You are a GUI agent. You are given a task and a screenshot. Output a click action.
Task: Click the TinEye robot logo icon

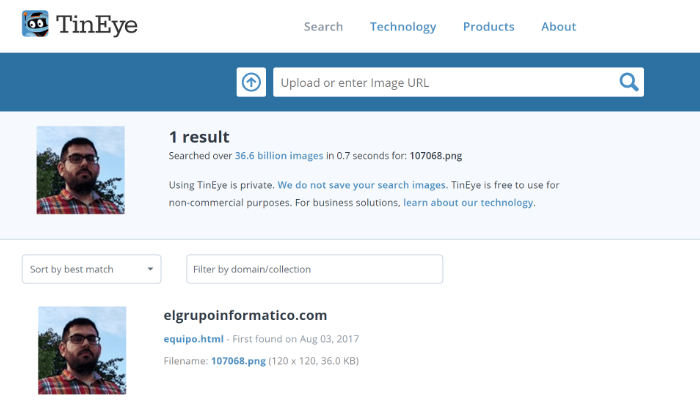click(x=35, y=24)
